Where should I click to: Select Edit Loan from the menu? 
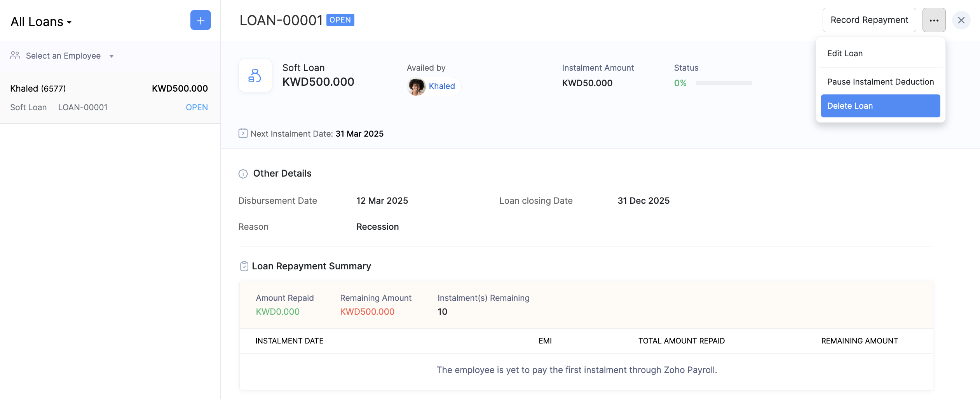coord(845,54)
